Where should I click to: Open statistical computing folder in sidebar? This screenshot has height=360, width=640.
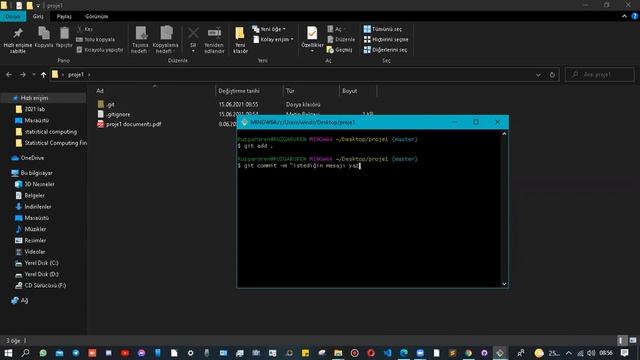[50, 132]
